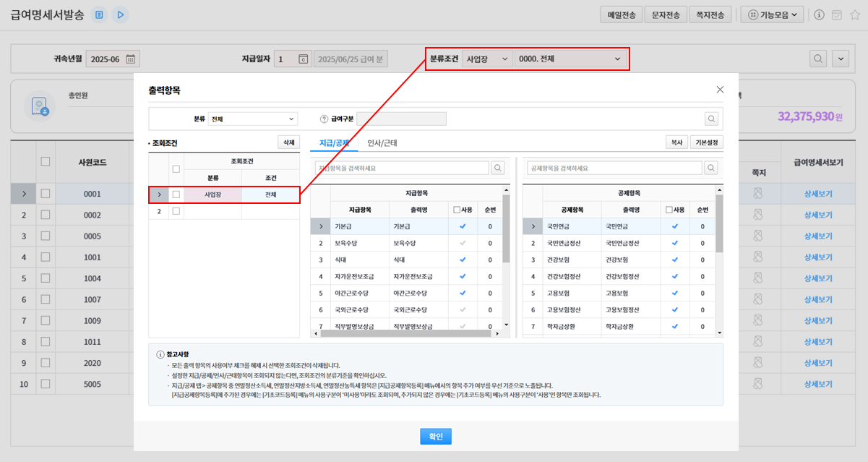This screenshot has width=868, height=462.
Task: Click the help icon beside 급여구분
Action: pyautogui.click(x=325, y=119)
